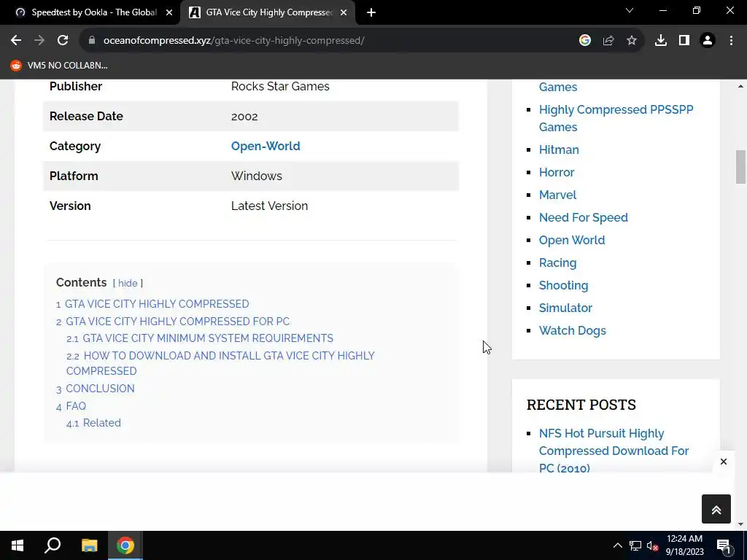The height and width of the screenshot is (560, 747).
Task: Open Horror category
Action: (x=557, y=172)
